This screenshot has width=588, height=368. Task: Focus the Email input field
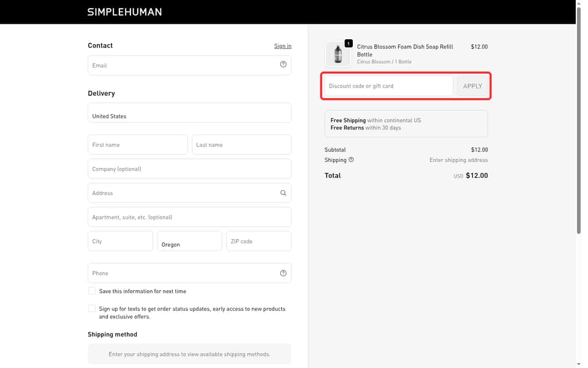[189, 66]
